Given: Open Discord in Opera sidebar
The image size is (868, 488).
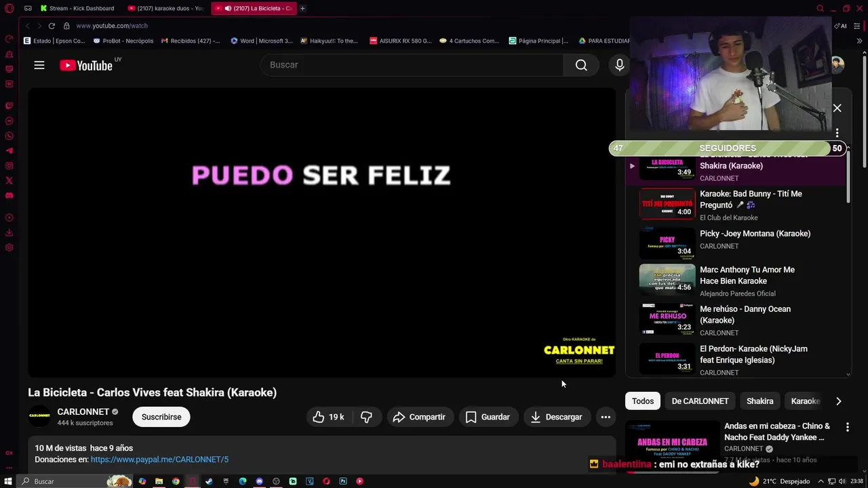Looking at the screenshot, I should coord(9,195).
